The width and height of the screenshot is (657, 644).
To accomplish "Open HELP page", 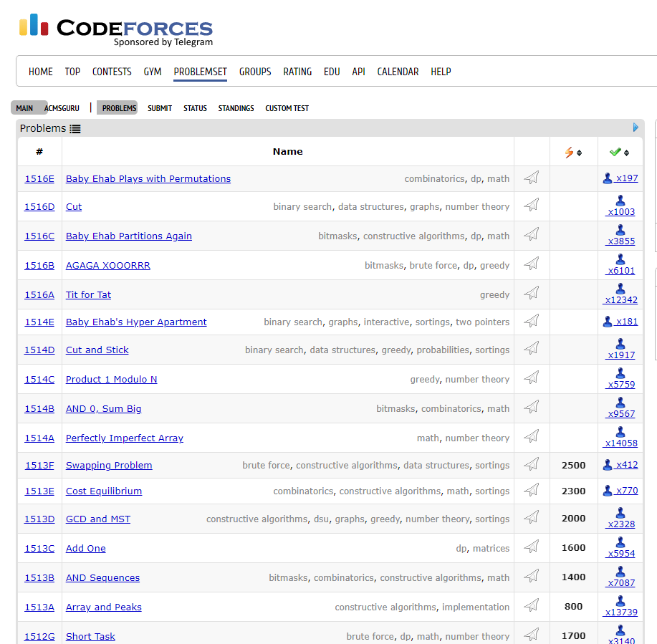I will 441,72.
